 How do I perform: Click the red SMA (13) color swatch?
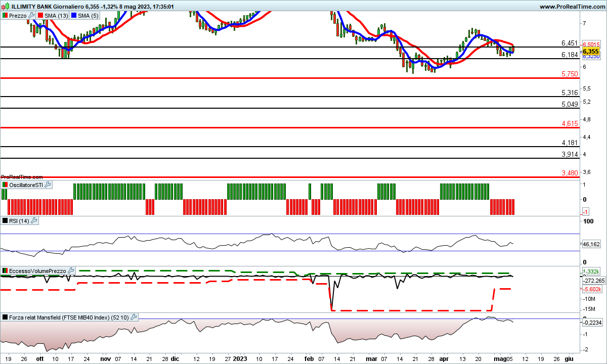40,16
